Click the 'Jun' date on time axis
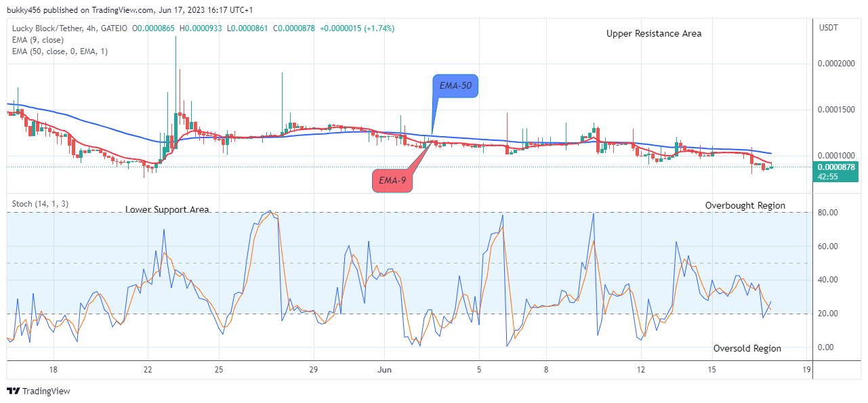 (384, 370)
